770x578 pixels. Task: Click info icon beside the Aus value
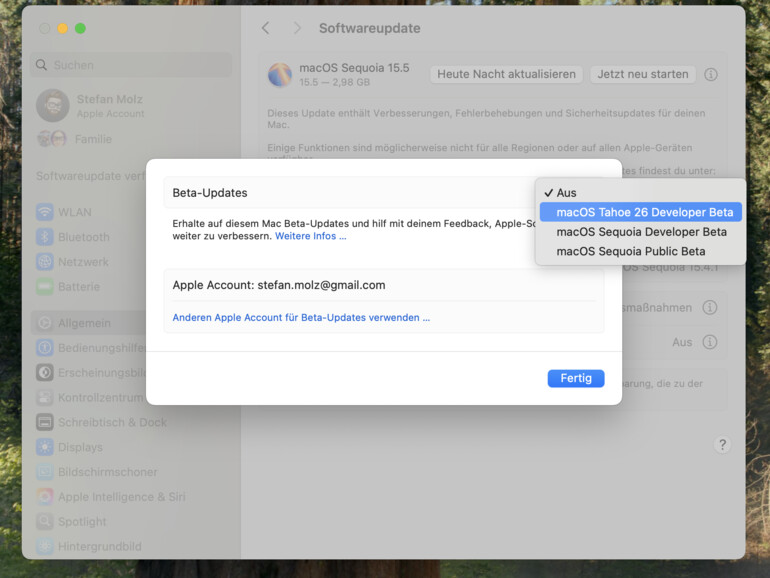710,342
